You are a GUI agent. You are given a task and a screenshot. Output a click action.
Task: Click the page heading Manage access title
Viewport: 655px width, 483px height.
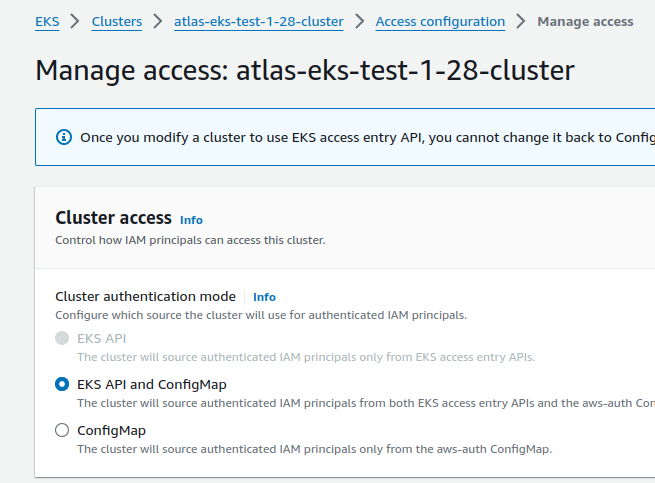click(x=305, y=71)
